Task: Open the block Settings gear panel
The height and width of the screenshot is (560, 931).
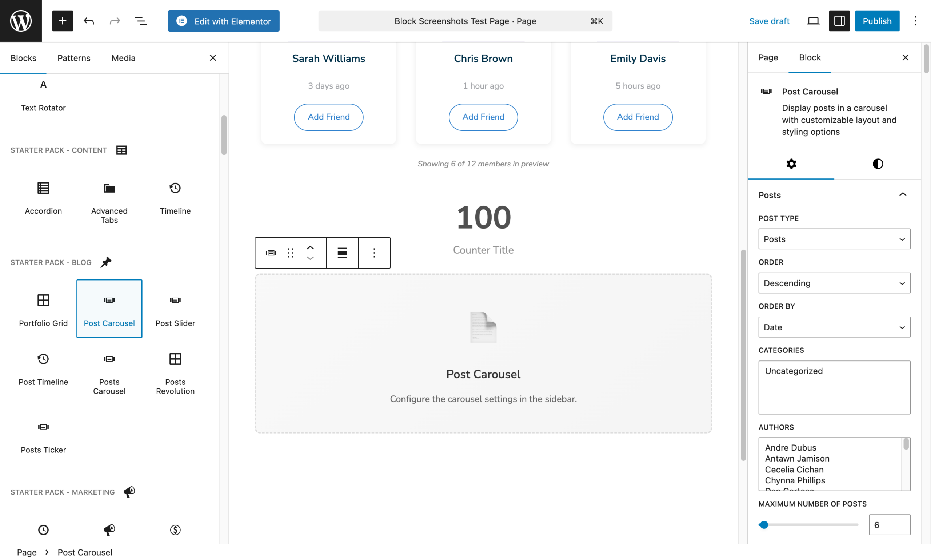Action: (x=791, y=164)
